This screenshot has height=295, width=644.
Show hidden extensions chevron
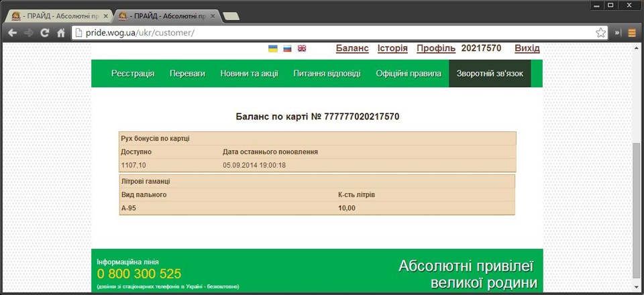coord(618,33)
